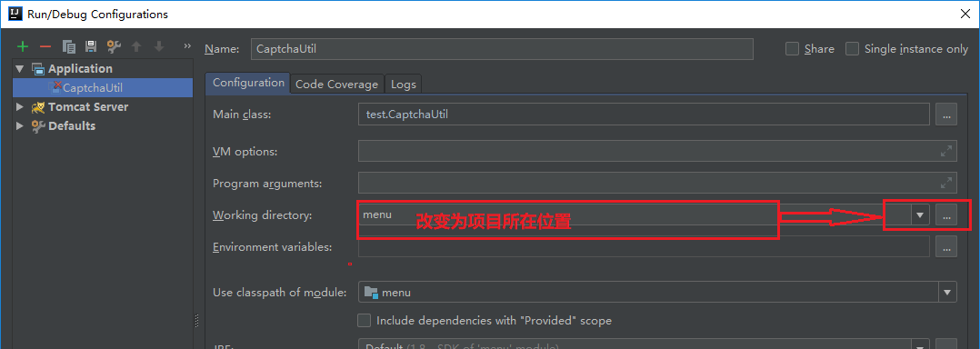Click the Program arguments input field
The height and width of the screenshot is (349, 980).
(x=657, y=183)
